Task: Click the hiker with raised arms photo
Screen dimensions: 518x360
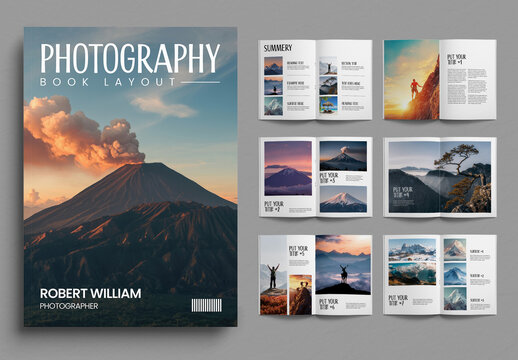Action: click(x=273, y=275)
